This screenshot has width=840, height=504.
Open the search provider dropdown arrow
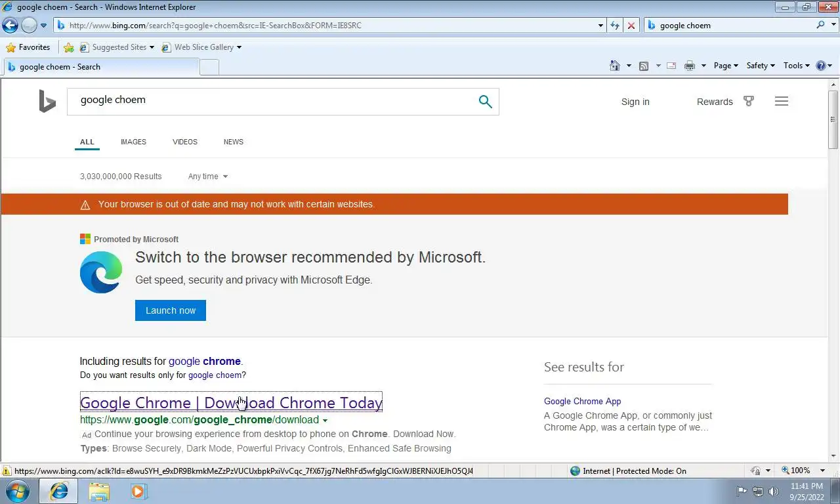[x=833, y=26]
